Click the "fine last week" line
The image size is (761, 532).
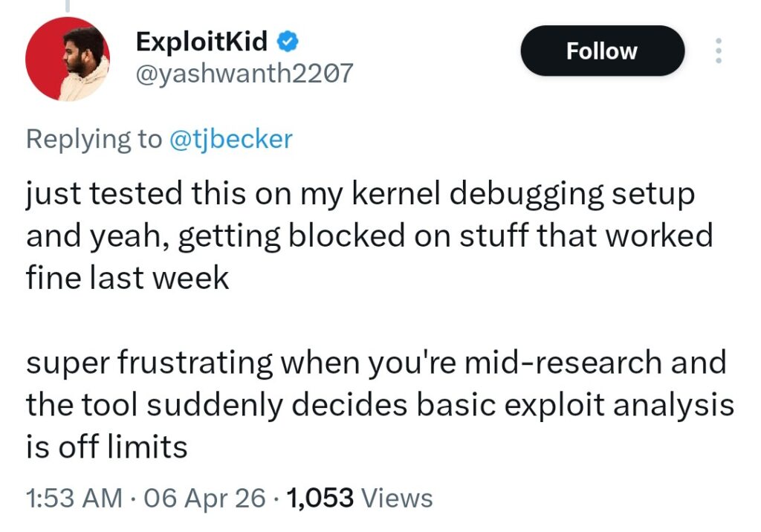(128, 278)
